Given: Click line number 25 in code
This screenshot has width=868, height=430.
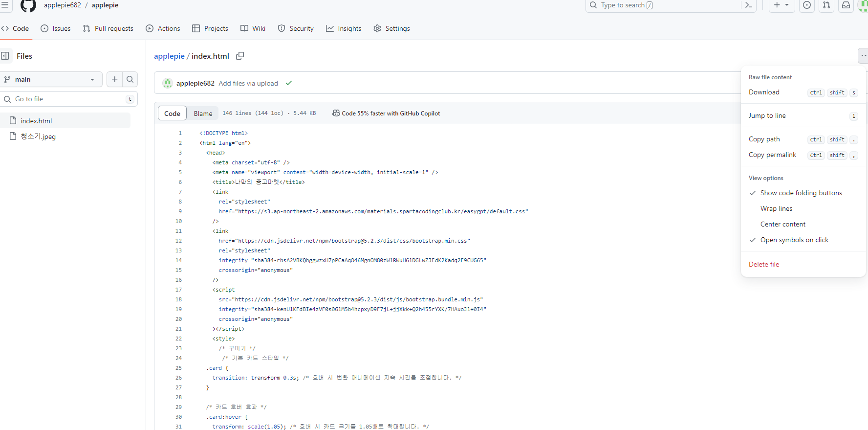Looking at the screenshot, I should tap(178, 368).
